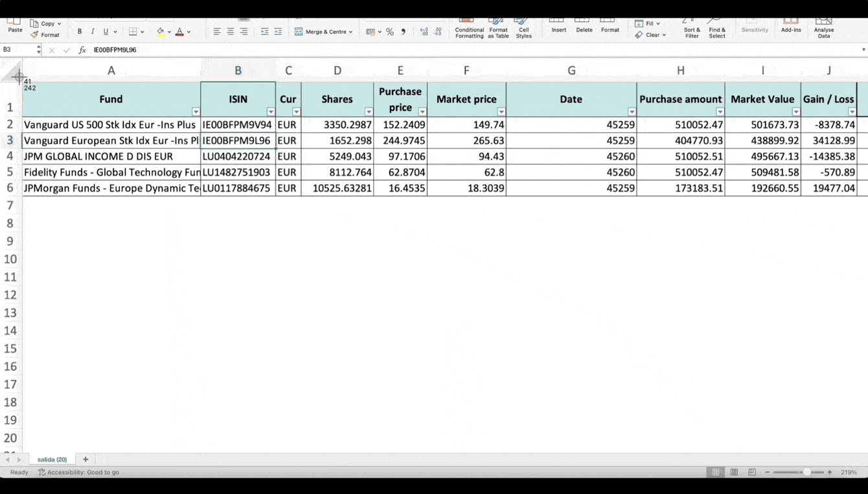This screenshot has width=868, height=494.
Task: Click Insert cells button
Action: click(558, 26)
